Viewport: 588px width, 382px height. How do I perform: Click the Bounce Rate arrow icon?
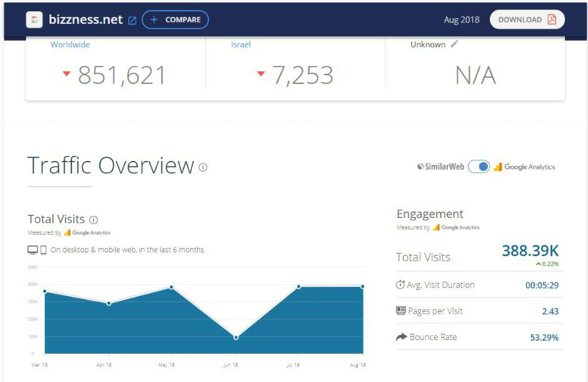click(401, 337)
